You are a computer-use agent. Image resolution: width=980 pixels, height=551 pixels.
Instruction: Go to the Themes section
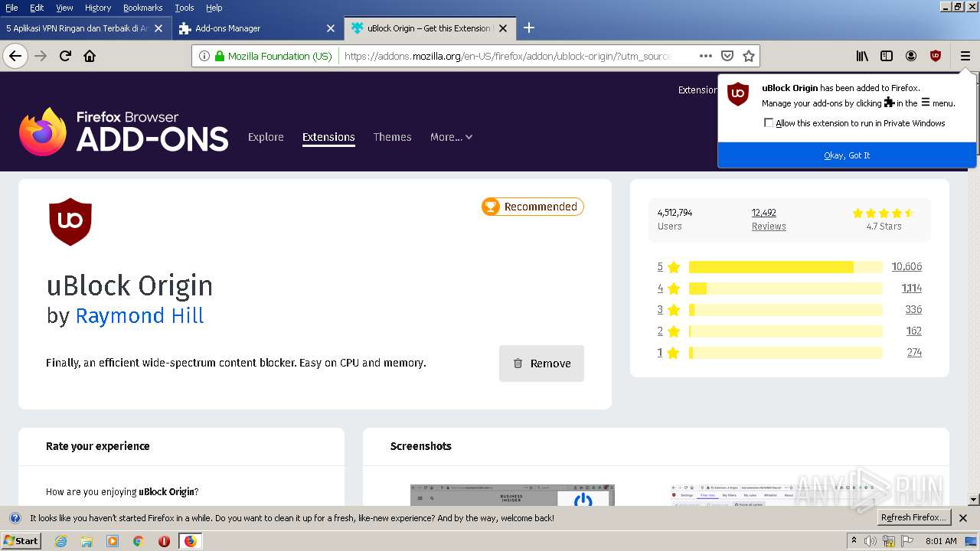393,137
